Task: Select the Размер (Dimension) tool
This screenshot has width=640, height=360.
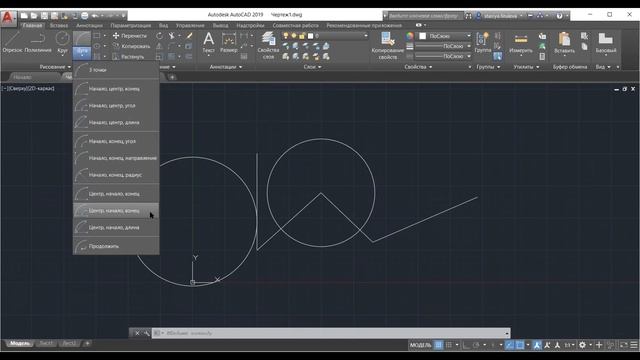Action: [x=229, y=42]
